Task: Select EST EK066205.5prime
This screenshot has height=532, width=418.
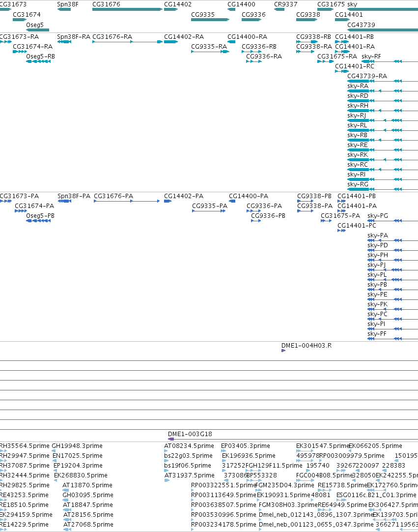Action: pos(351,451)
